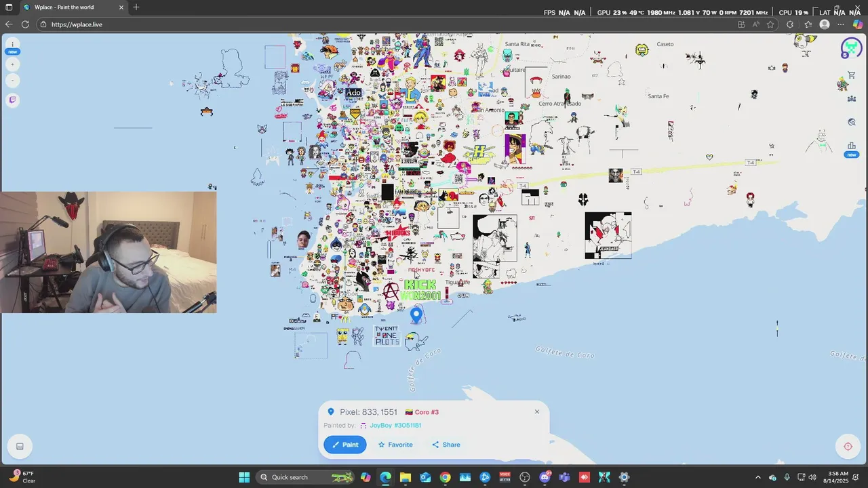868x488 pixels.
Task: Click the locate-me crosshair button
Action: click(848, 446)
